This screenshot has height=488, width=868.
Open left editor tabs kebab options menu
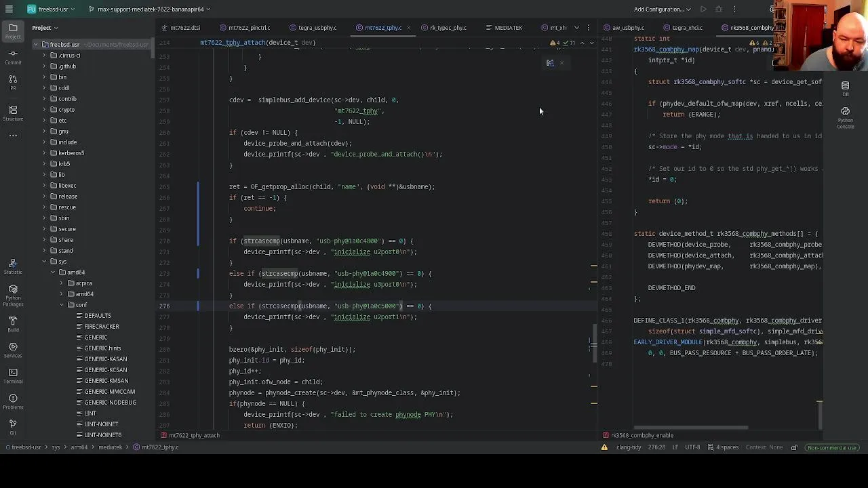[x=588, y=28]
